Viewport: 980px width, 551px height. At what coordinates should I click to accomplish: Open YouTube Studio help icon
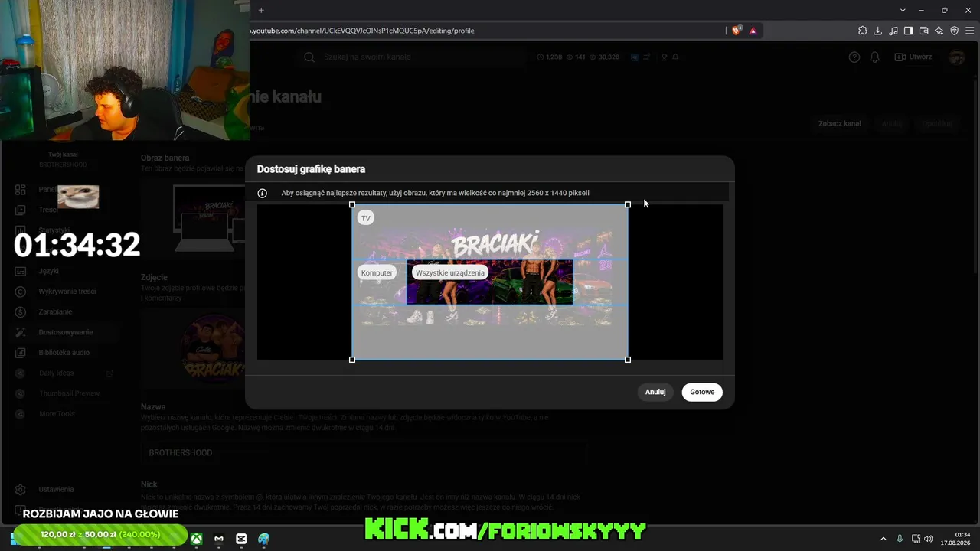pyautogui.click(x=854, y=57)
